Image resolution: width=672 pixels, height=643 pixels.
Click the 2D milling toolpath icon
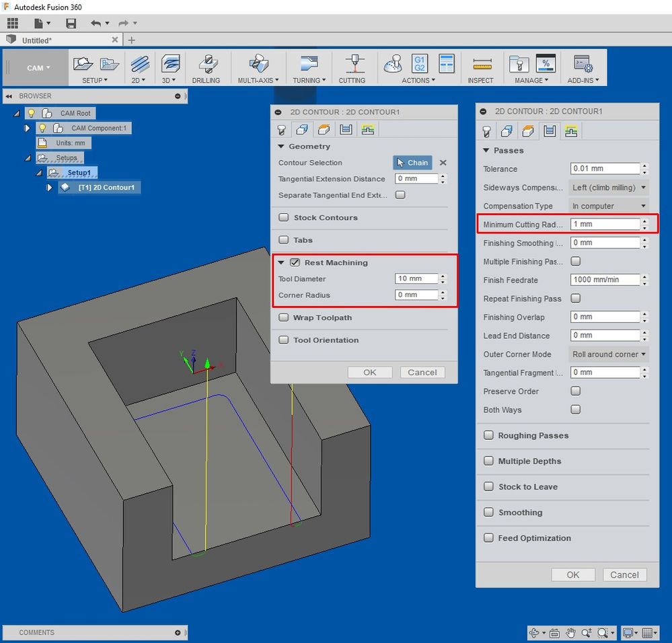[140, 65]
